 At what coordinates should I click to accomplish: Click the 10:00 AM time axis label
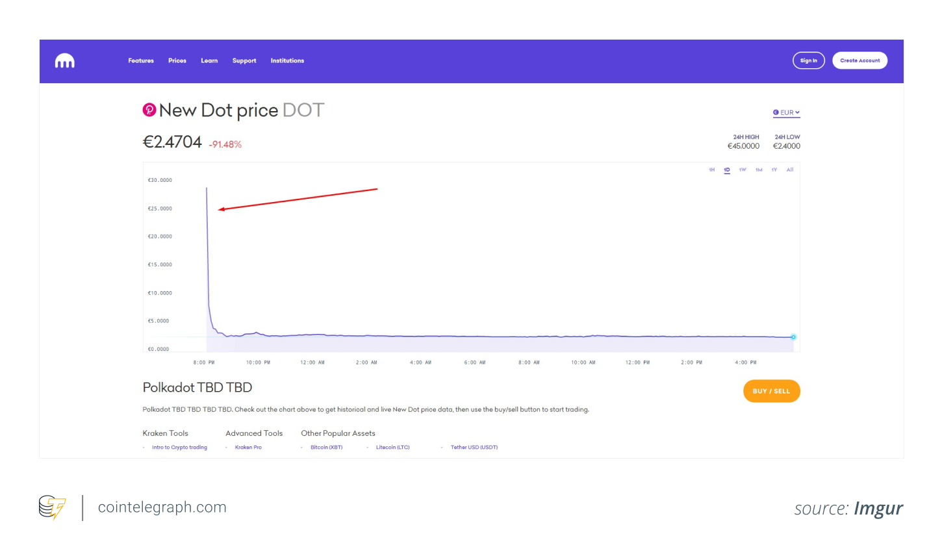(583, 363)
